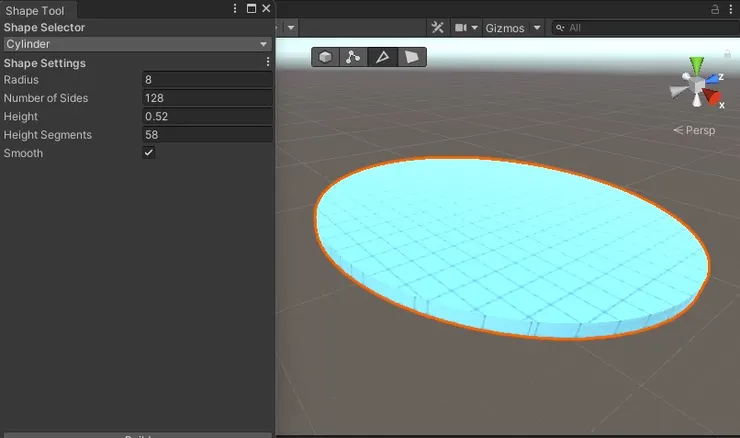Screen dimensions: 740x438
Task: Click the red X axis cone on gizmo
Action: click(x=713, y=97)
